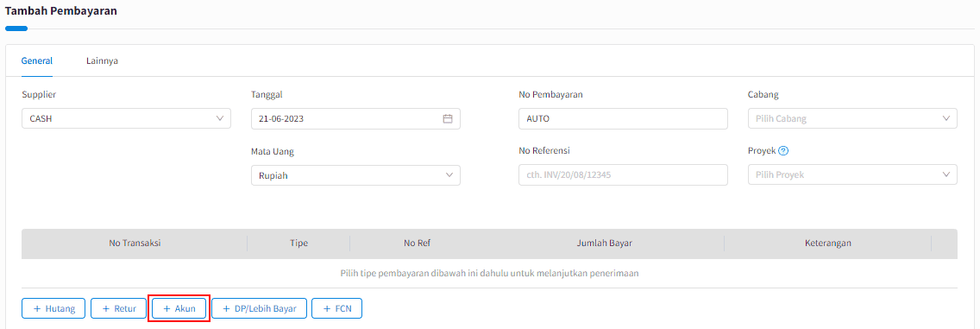The width and height of the screenshot is (980, 329).
Task: Open the calendar icon in Tanggal field
Action: coord(448,119)
